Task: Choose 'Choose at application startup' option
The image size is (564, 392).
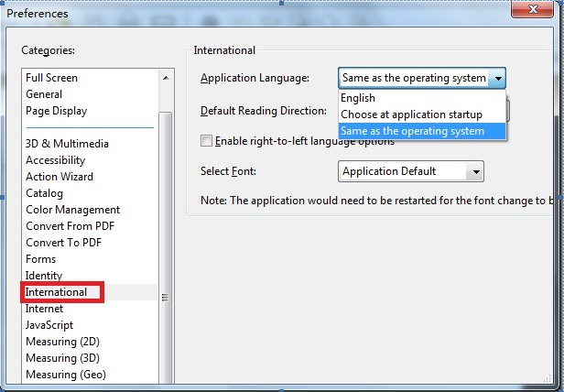Action: point(422,114)
